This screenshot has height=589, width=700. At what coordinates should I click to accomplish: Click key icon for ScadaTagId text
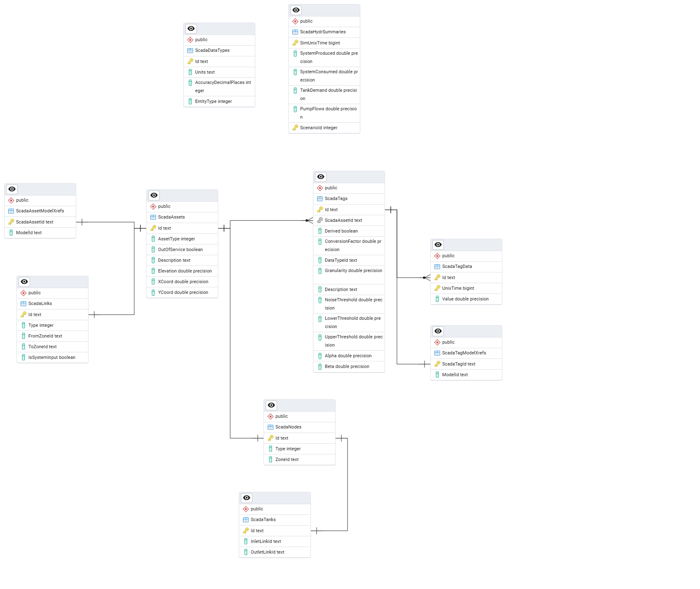[437, 364]
